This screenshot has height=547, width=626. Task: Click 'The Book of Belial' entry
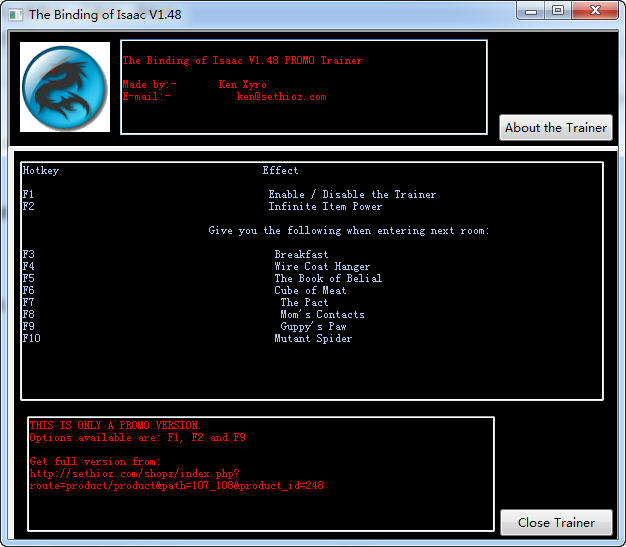[x=328, y=278]
